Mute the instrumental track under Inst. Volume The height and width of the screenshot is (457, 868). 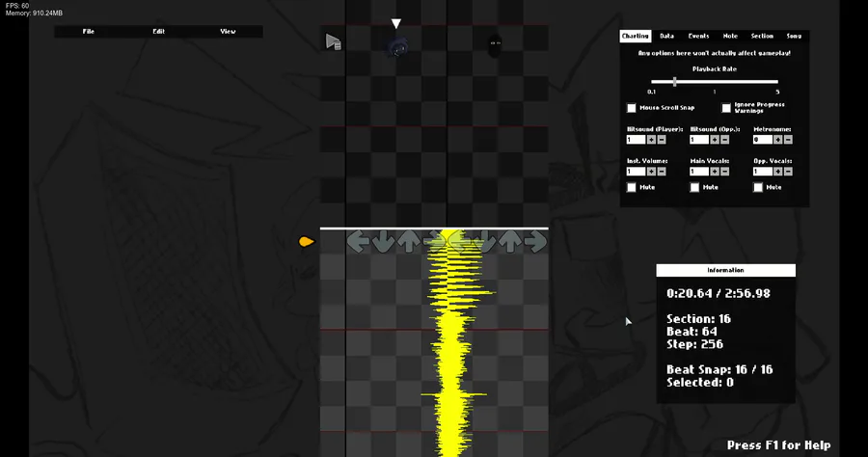[632, 188]
